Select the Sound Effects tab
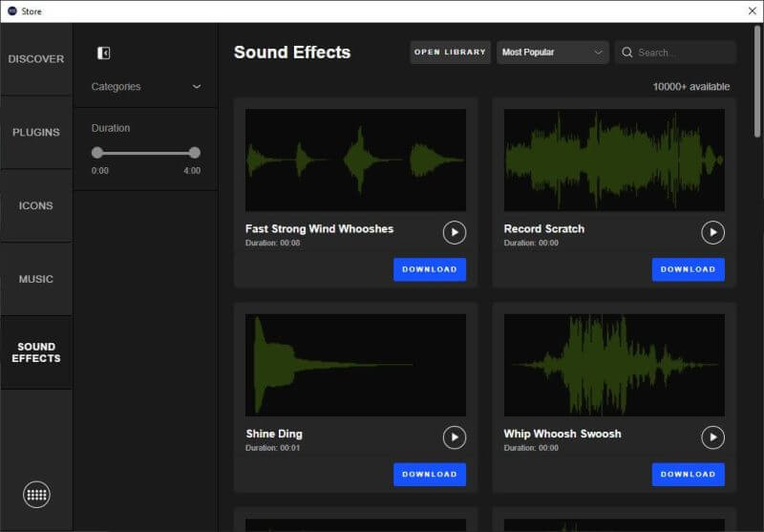The width and height of the screenshot is (764, 532). [x=36, y=352]
